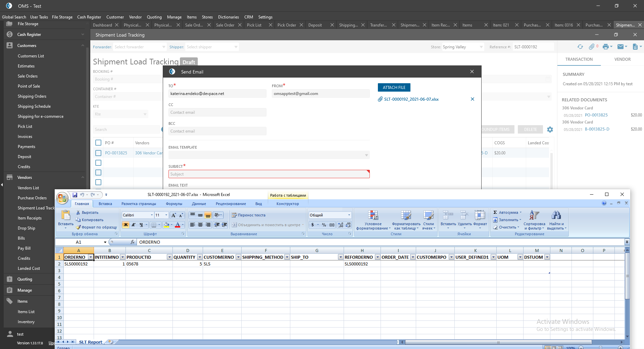Viewport: 644px width, 349px height.
Task: Open the Dictionaries menu
Action: click(228, 17)
